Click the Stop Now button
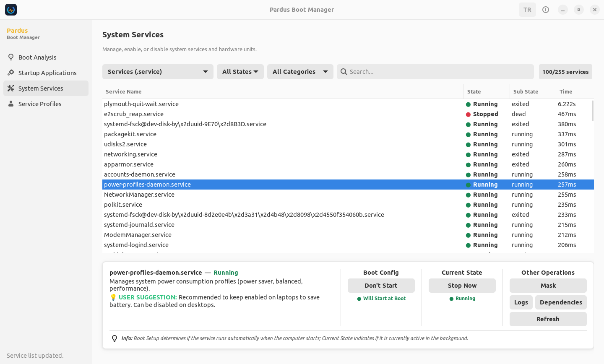 pyautogui.click(x=462, y=286)
